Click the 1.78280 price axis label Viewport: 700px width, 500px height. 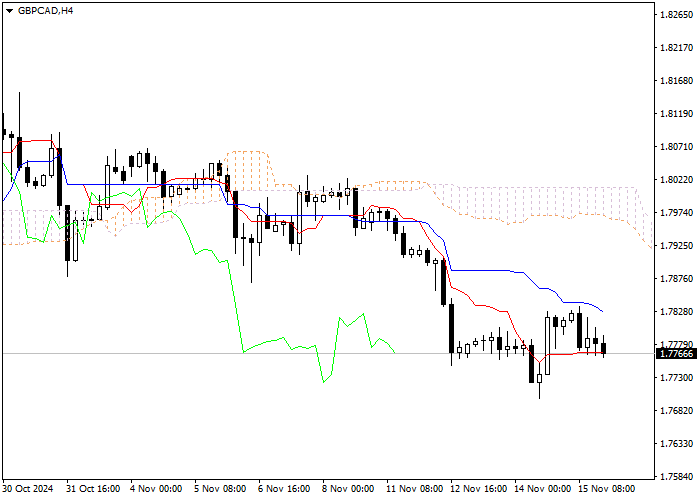[x=676, y=312]
